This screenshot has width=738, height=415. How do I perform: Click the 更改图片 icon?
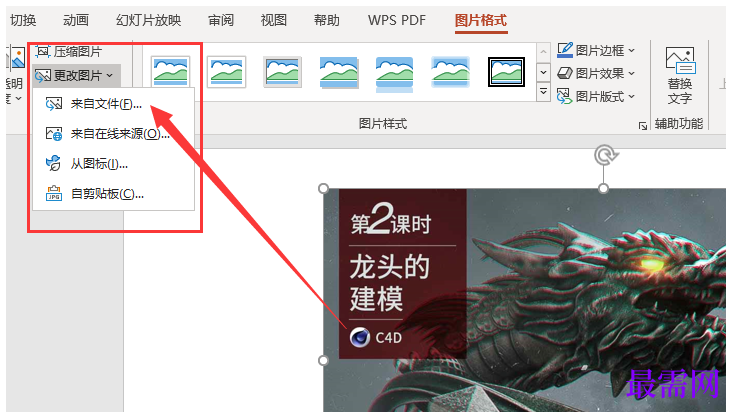pos(43,75)
